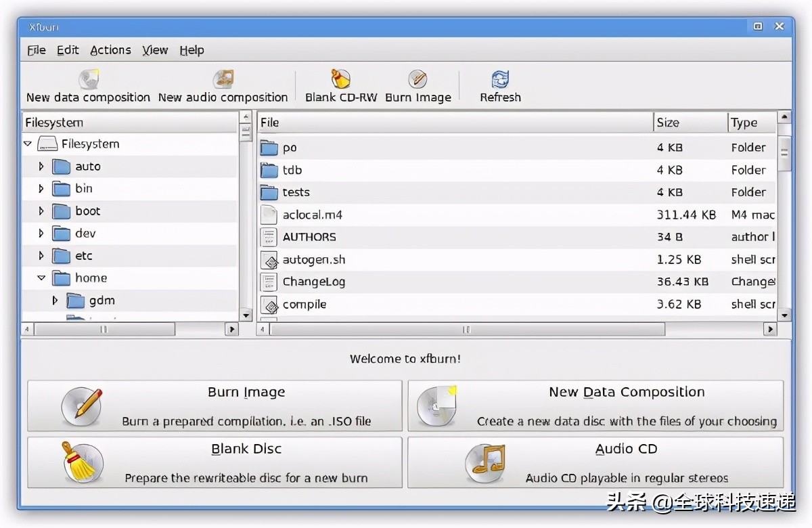812x528 pixels.
Task: Select the gdm folder icon in the tree
Action: point(76,301)
